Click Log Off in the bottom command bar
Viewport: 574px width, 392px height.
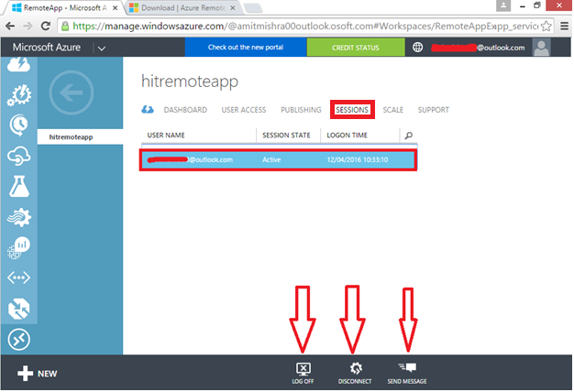coord(304,374)
